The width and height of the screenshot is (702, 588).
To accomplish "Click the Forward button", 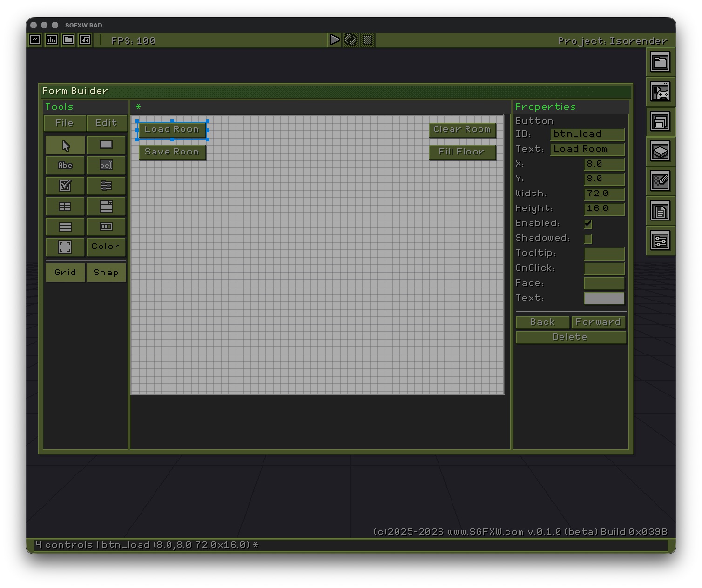I will 598,322.
